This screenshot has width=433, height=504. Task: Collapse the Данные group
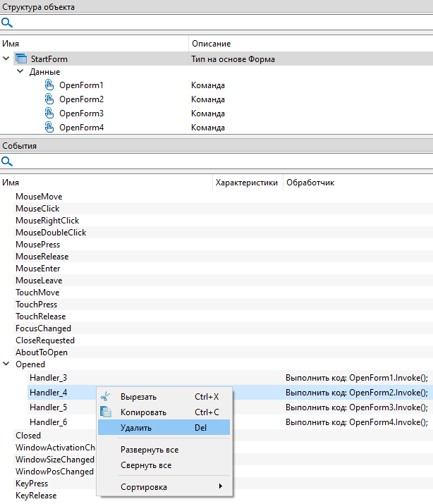[20, 72]
